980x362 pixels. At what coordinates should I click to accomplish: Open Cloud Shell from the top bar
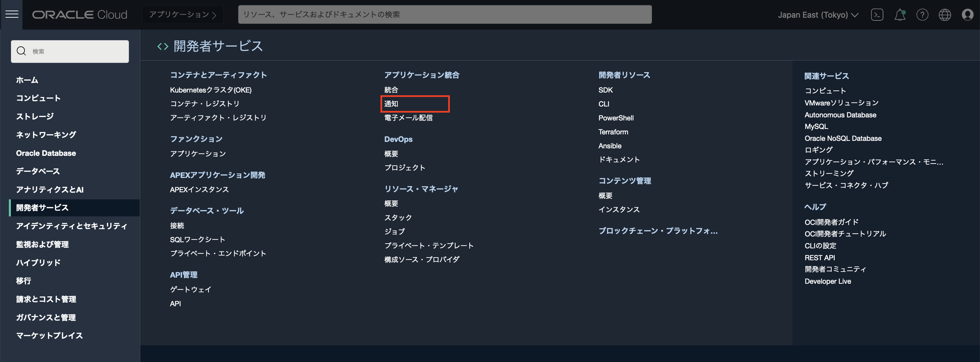[877, 14]
